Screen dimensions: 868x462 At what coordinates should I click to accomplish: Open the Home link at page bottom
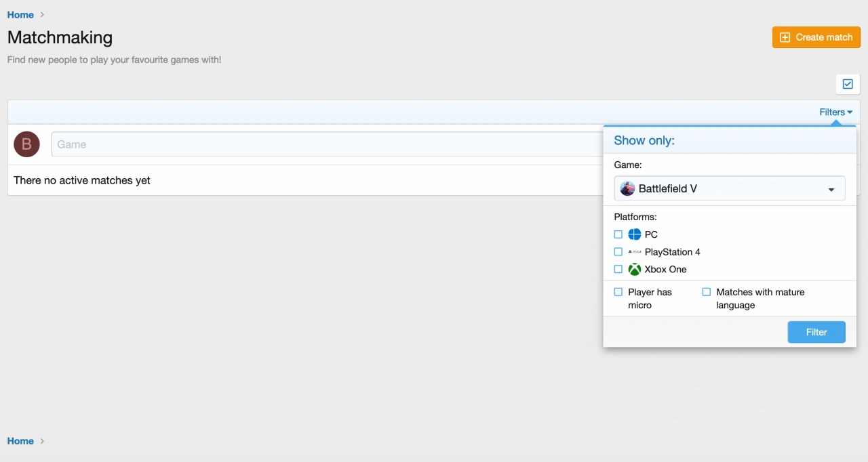(20, 441)
